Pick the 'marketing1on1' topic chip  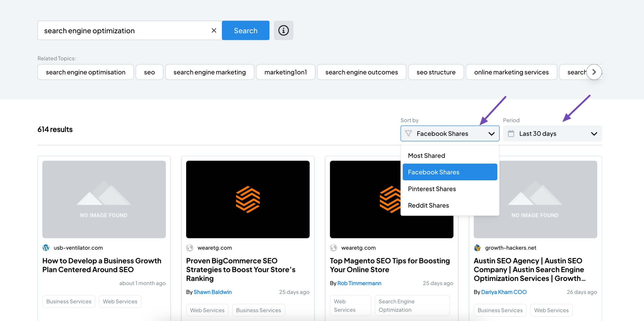click(286, 72)
